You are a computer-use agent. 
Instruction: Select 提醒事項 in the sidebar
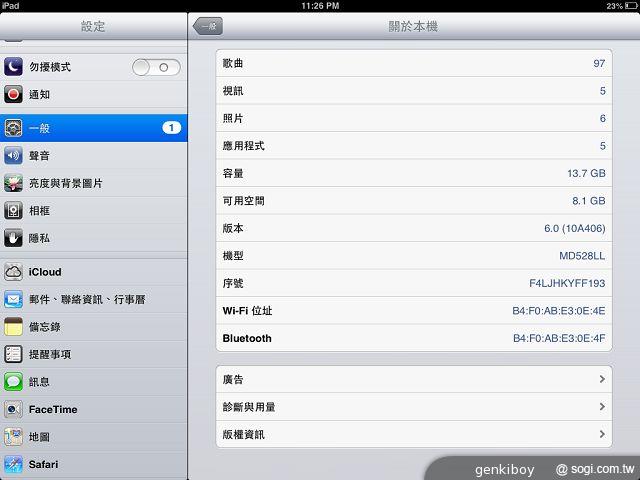(93, 354)
